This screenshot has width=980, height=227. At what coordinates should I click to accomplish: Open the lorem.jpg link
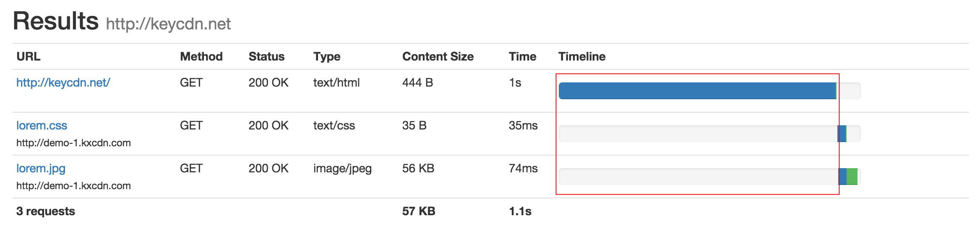coord(41,169)
